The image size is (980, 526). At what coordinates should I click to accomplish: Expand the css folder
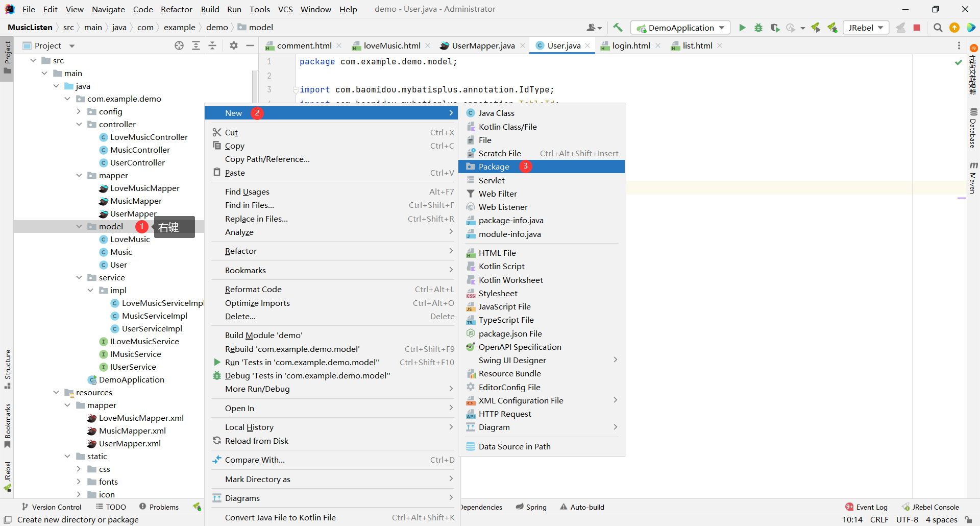point(79,469)
